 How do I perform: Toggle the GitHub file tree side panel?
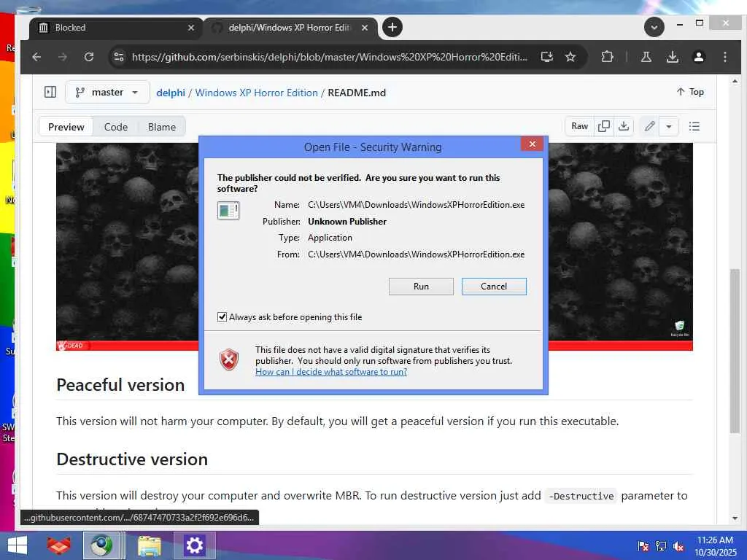coord(50,92)
